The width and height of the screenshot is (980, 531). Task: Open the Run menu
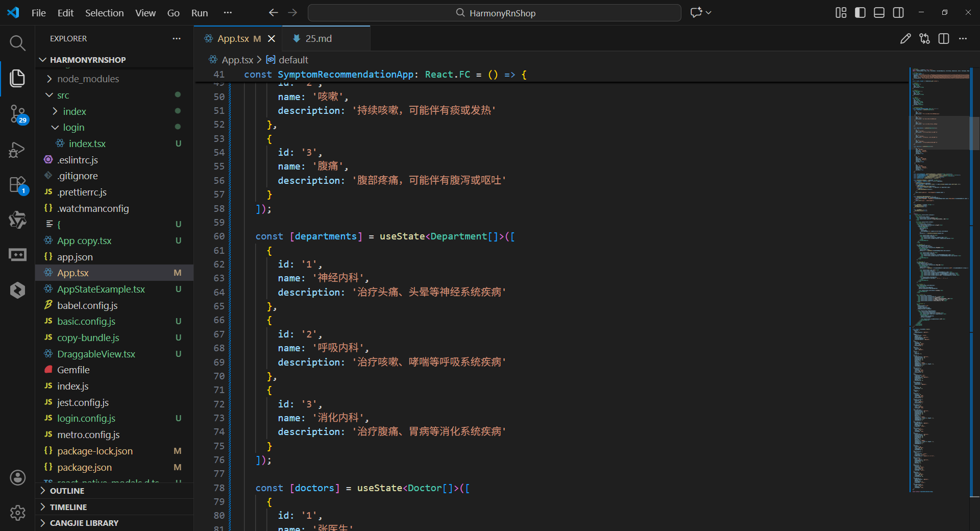200,13
